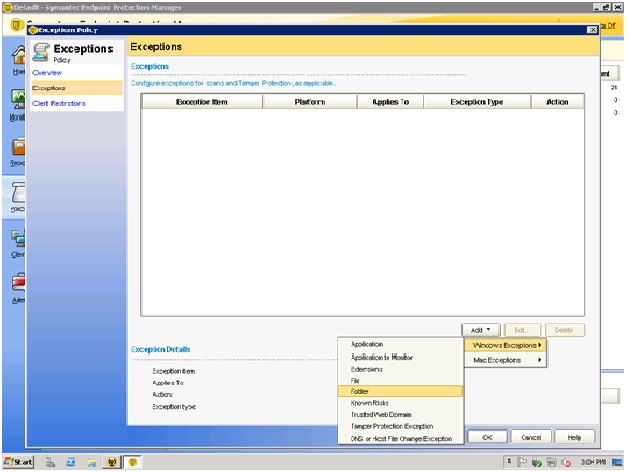
Task: Select the Policies icon in the main window sidebar
Action: pyautogui.click(x=18, y=192)
